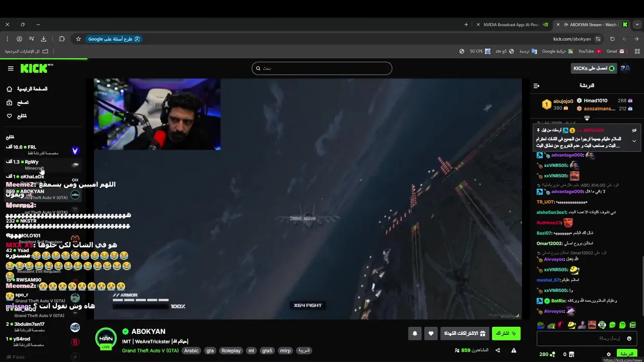Open the Chrome three-dot menu

7,39
